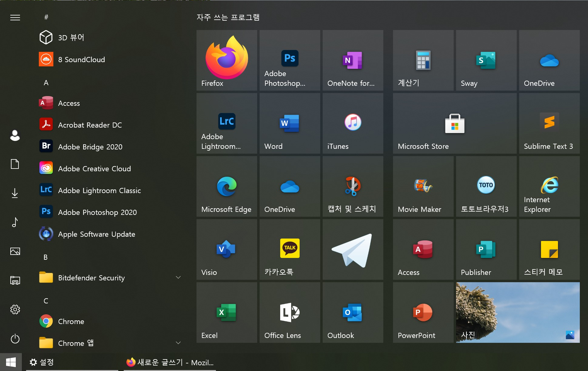This screenshot has height=371, width=588.
Task: Launch the Telegram paper plane tile
Action: pyautogui.click(x=353, y=249)
